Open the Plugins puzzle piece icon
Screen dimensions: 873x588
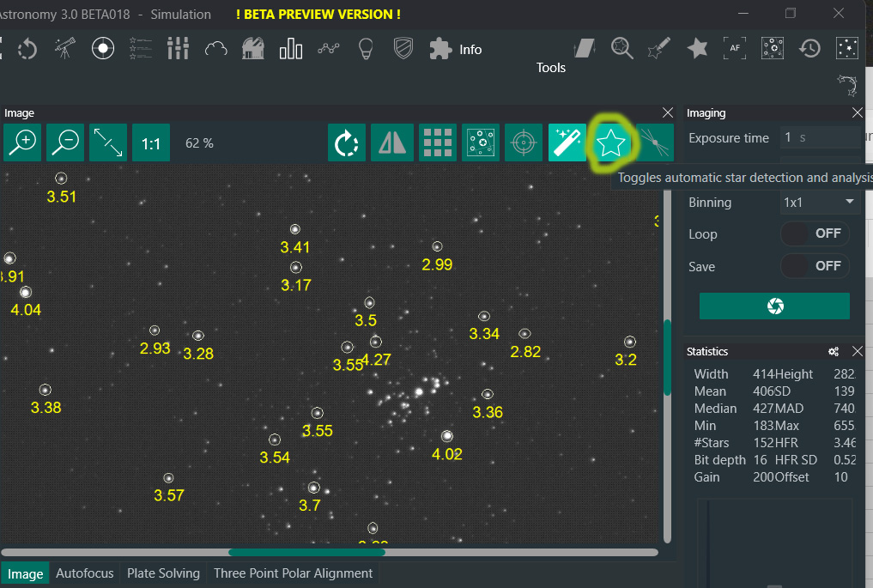coord(440,49)
